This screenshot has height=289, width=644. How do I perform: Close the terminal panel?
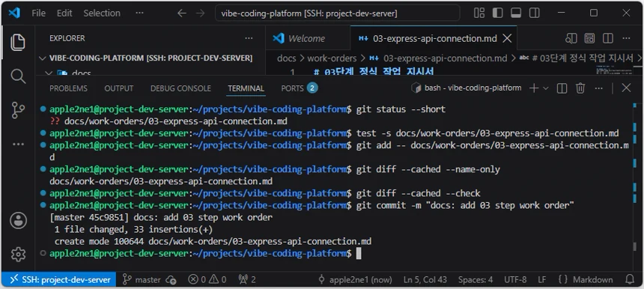[x=626, y=88]
